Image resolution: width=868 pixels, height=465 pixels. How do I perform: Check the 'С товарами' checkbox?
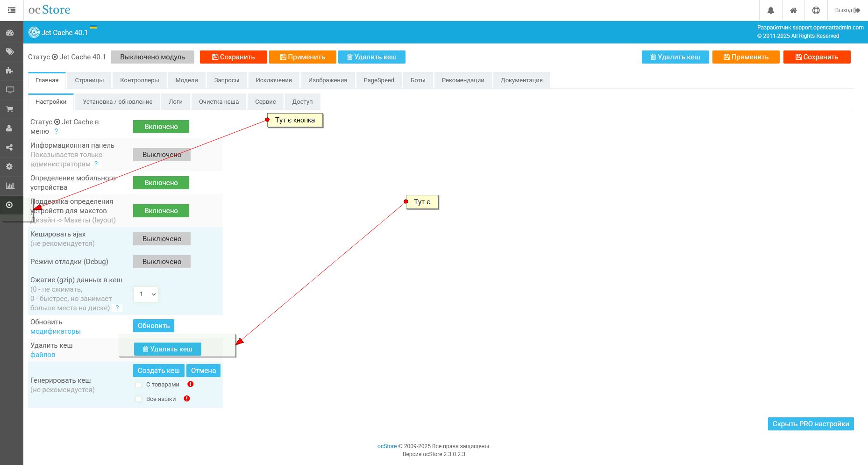coord(138,385)
